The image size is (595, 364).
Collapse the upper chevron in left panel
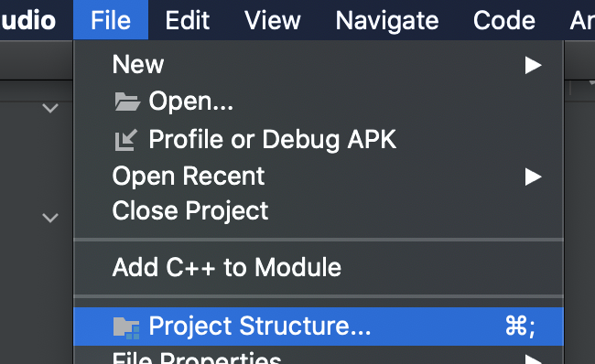point(50,109)
